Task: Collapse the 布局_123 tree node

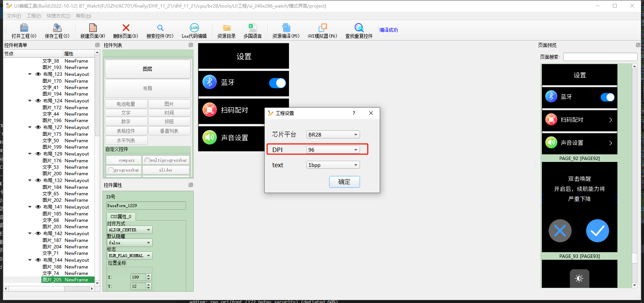Action: [30, 74]
